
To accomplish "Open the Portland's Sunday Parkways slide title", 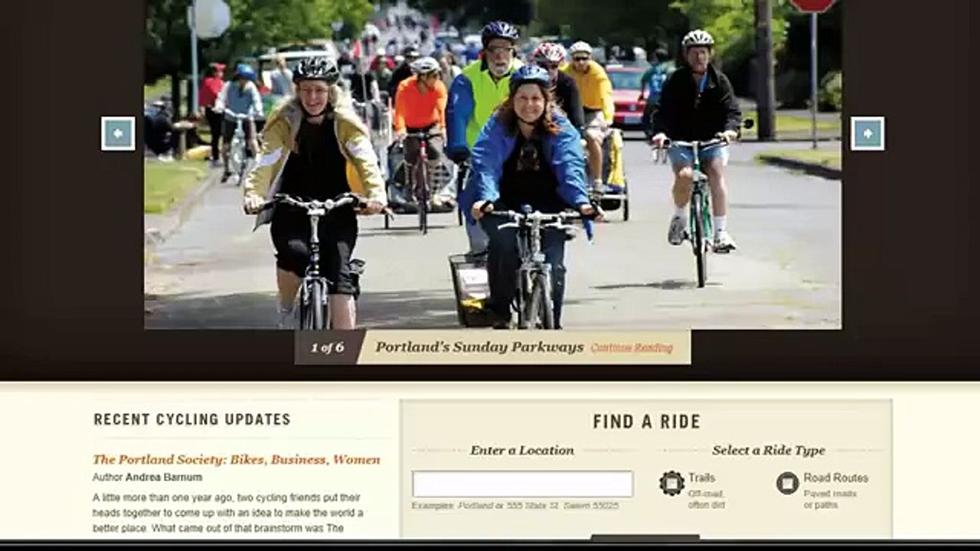I will [x=479, y=347].
